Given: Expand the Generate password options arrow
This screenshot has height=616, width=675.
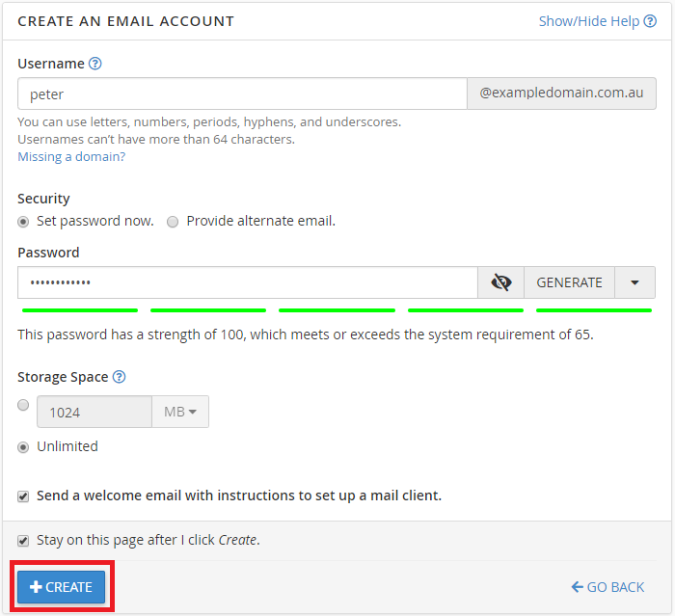Looking at the screenshot, I should click(x=634, y=282).
